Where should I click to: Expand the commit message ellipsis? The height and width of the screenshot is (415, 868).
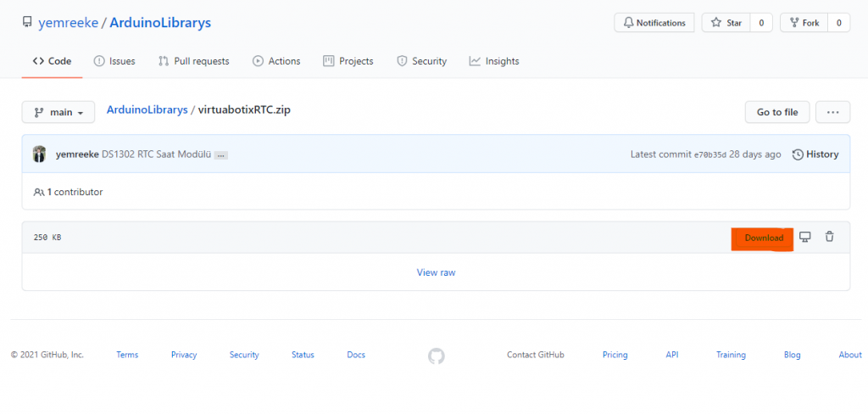pyautogui.click(x=221, y=155)
